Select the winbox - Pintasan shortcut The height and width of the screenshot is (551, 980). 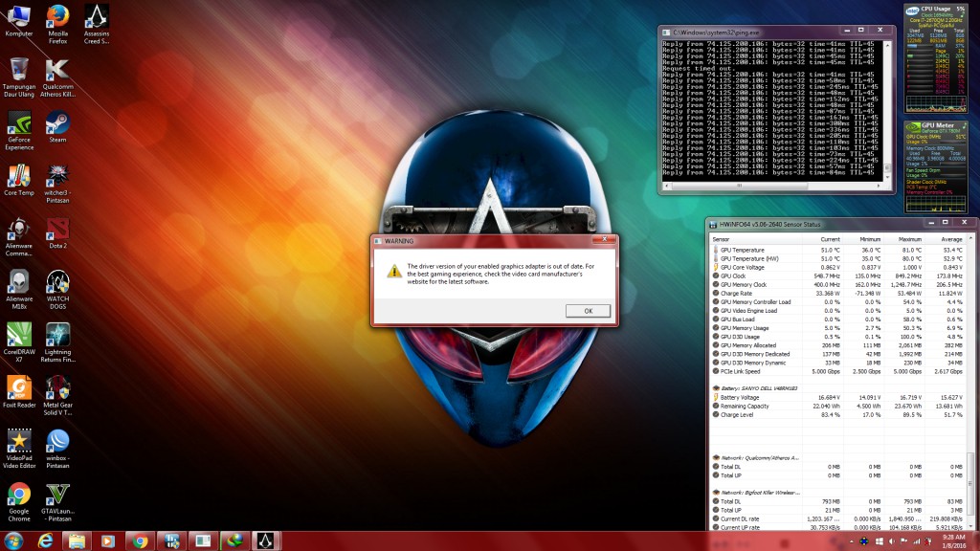coord(57,450)
